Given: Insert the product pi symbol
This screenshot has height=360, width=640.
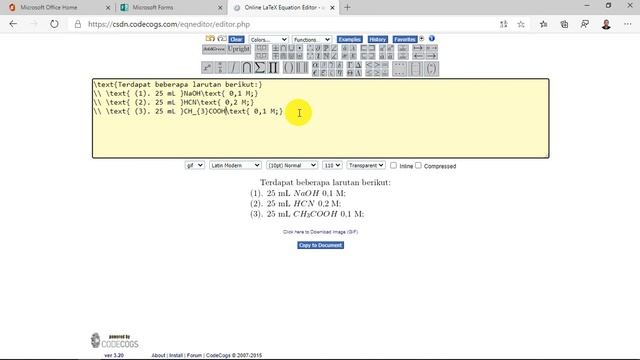Looking at the screenshot, I should (273, 67).
